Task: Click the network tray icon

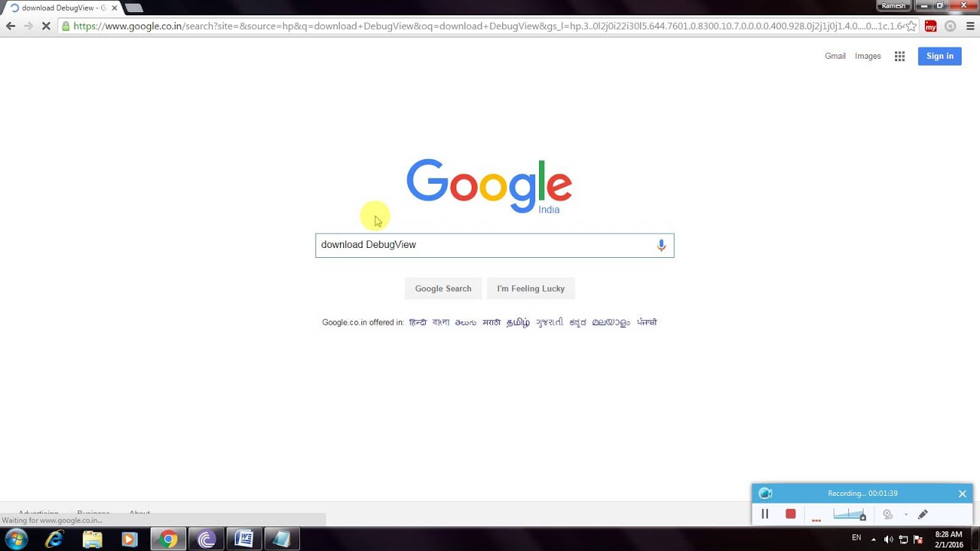Action: coord(903,540)
